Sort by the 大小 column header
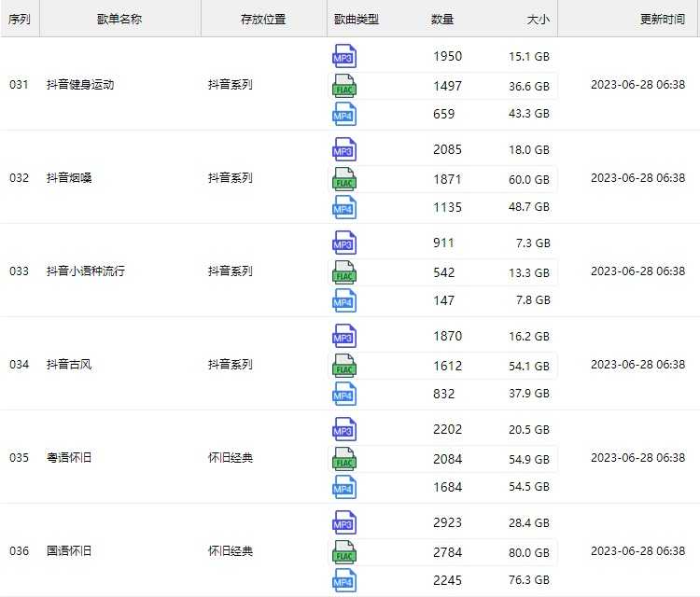Viewport: 700px width, 597px height. coord(538,20)
